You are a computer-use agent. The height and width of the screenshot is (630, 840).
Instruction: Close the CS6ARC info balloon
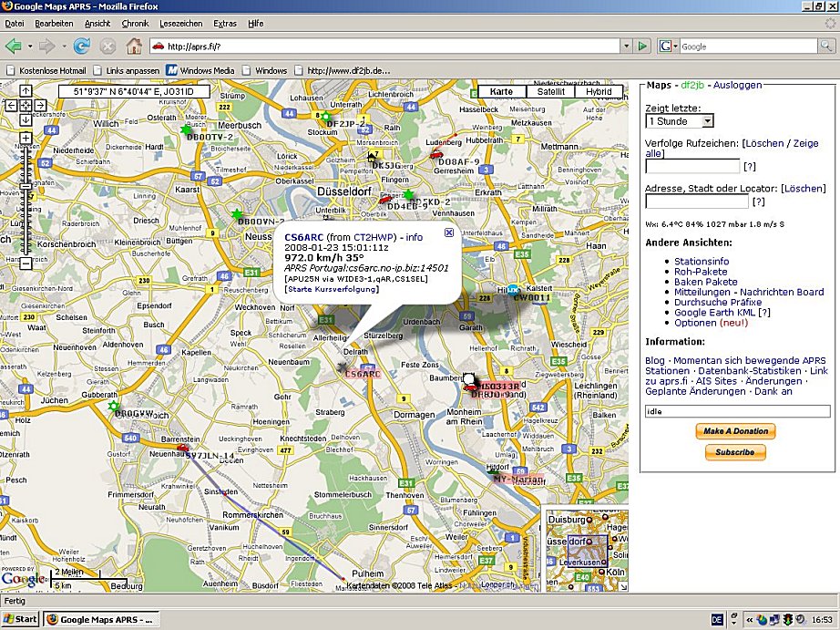[448, 232]
